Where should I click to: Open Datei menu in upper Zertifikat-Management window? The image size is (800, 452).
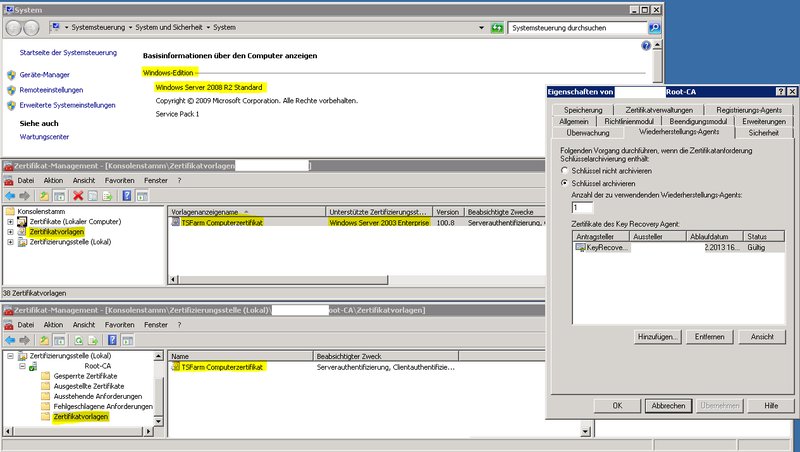pos(26,181)
